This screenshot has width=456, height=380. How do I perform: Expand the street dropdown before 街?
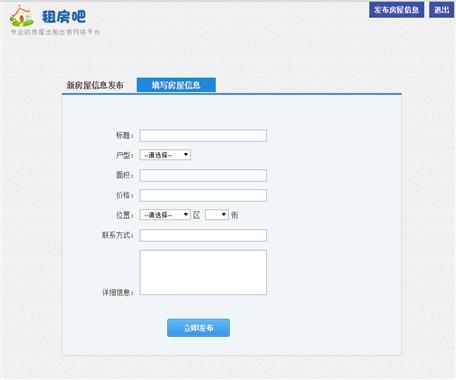point(217,215)
